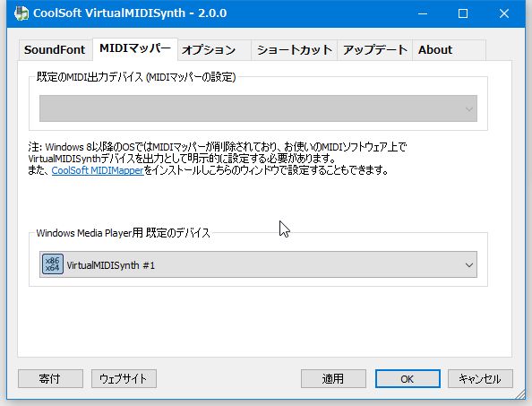
Task: Open the アップデート tab
Action: click(x=375, y=50)
